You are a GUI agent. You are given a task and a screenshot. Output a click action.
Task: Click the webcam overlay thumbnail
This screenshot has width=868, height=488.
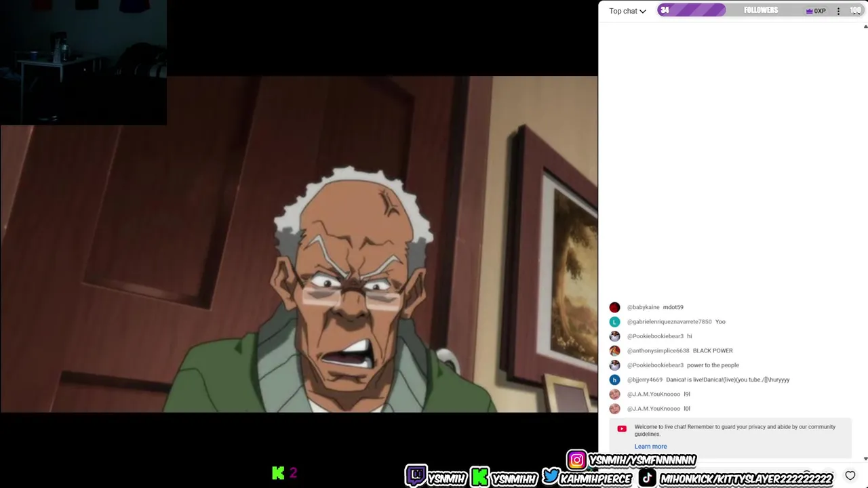click(x=83, y=62)
